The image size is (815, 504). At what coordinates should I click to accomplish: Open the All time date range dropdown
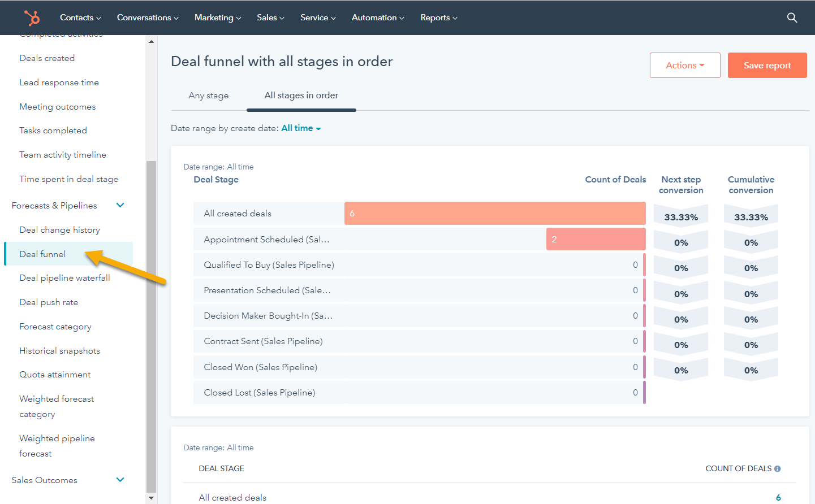pos(300,128)
